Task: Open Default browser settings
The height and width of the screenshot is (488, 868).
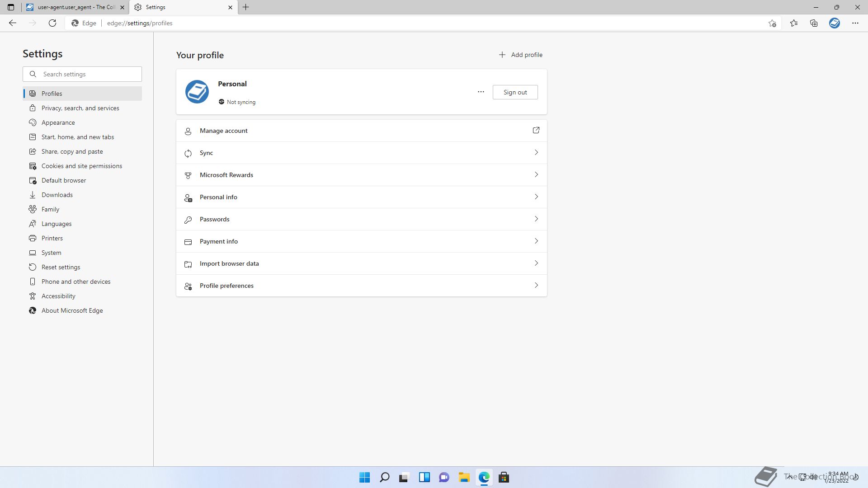Action: coord(82,180)
